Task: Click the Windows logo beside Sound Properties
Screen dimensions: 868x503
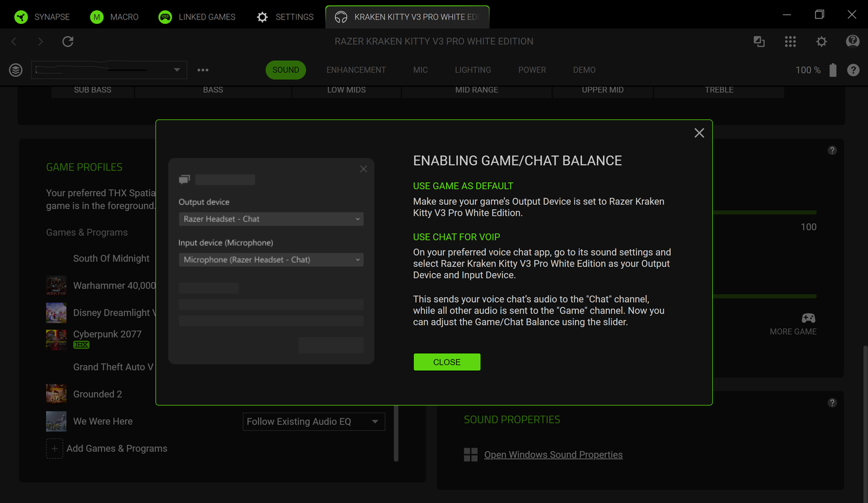Action: [x=471, y=455]
